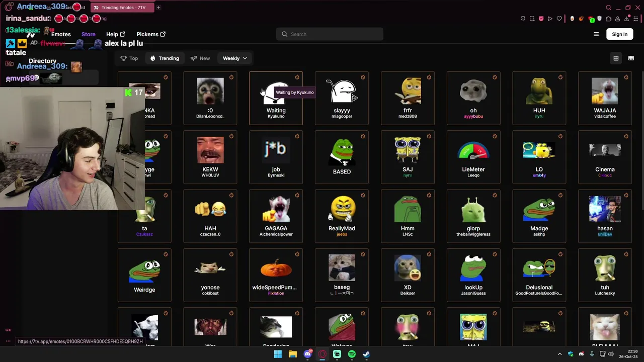644x362 pixels.
Task: Open the SAJ SpongeBob emote card
Action: coord(408,157)
